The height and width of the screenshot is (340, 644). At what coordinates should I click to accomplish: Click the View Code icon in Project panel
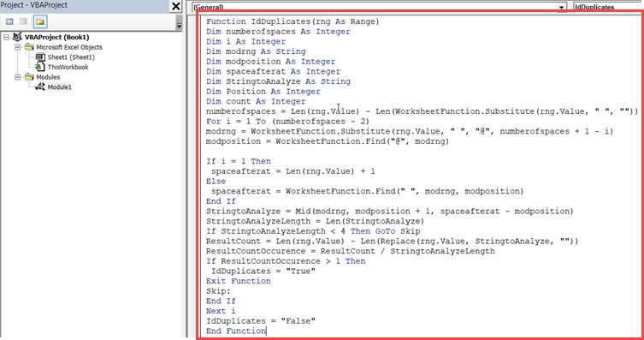9,21
